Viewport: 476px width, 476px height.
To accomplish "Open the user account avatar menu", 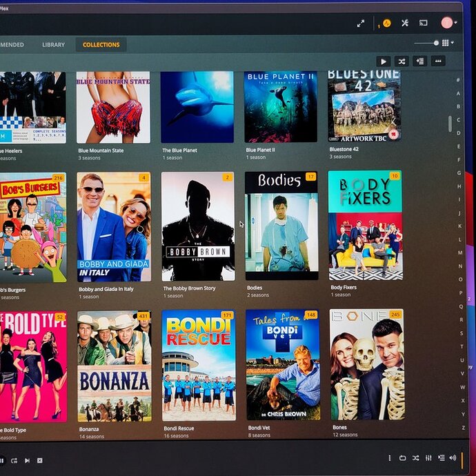I will point(448,23).
